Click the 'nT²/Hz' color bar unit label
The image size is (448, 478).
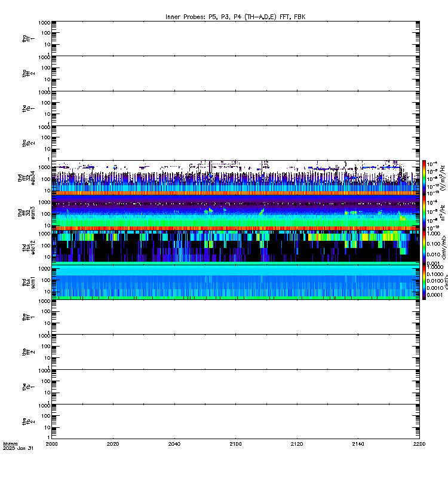[x=443, y=213]
